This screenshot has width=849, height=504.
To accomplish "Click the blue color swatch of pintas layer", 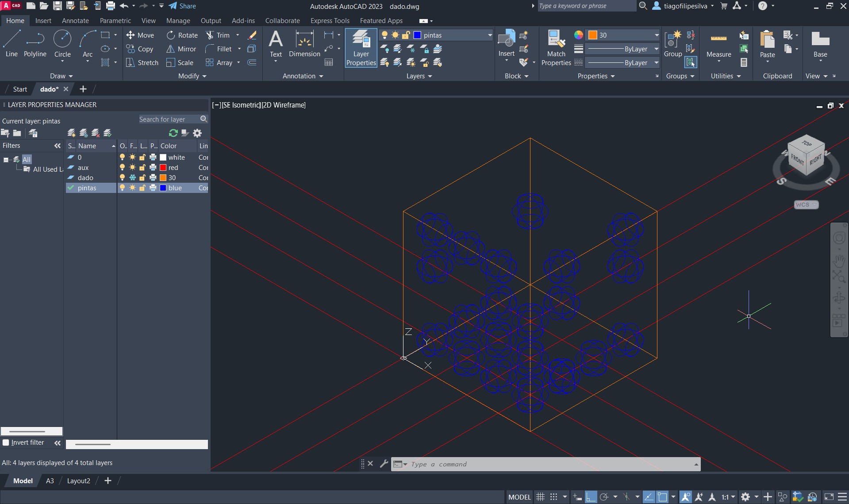I will [163, 188].
